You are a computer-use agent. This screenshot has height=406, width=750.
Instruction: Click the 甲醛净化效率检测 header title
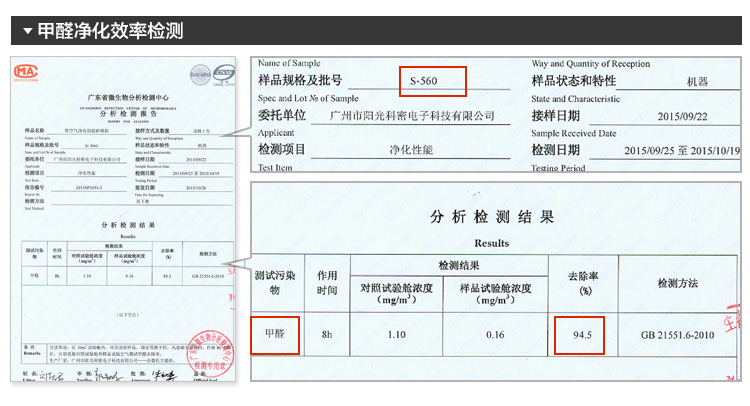[x=110, y=31]
